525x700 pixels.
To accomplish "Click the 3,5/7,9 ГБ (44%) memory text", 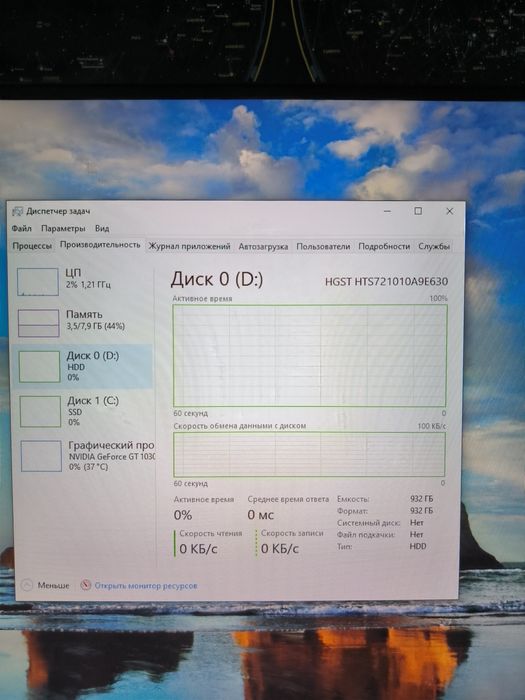I will (x=96, y=326).
